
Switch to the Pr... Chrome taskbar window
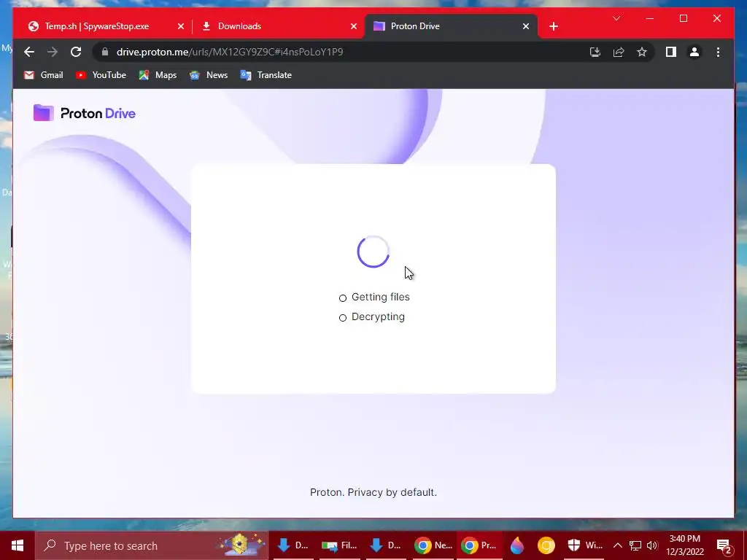pyautogui.click(x=479, y=545)
